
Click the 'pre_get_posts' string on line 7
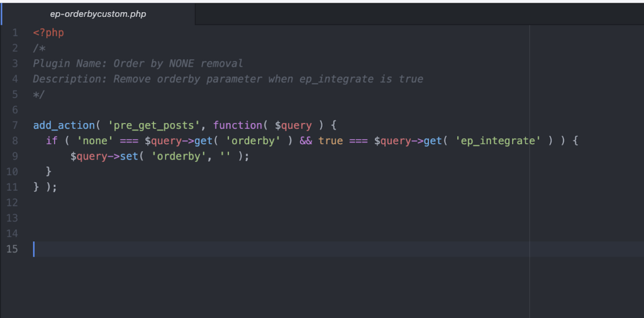click(x=154, y=125)
